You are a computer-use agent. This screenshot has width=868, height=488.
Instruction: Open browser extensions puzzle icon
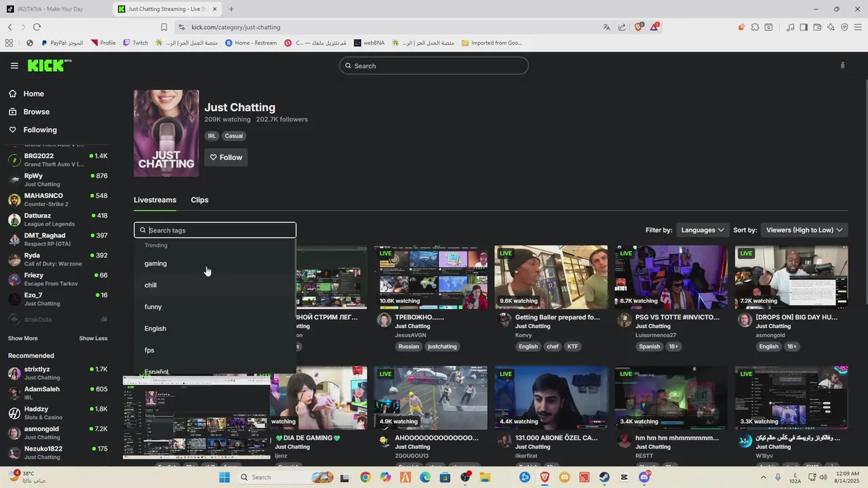tap(755, 27)
